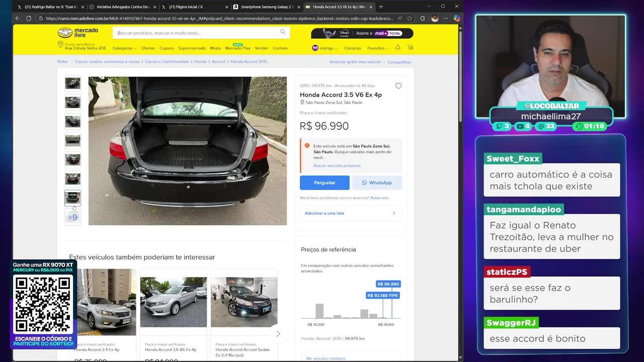
Task: Open the Contato menu item
Action: tap(280, 48)
